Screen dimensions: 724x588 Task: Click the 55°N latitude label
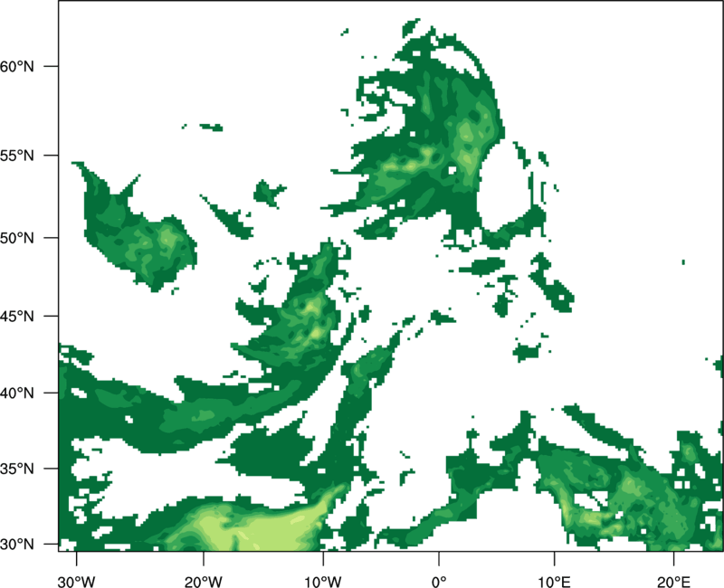pyautogui.click(x=17, y=156)
